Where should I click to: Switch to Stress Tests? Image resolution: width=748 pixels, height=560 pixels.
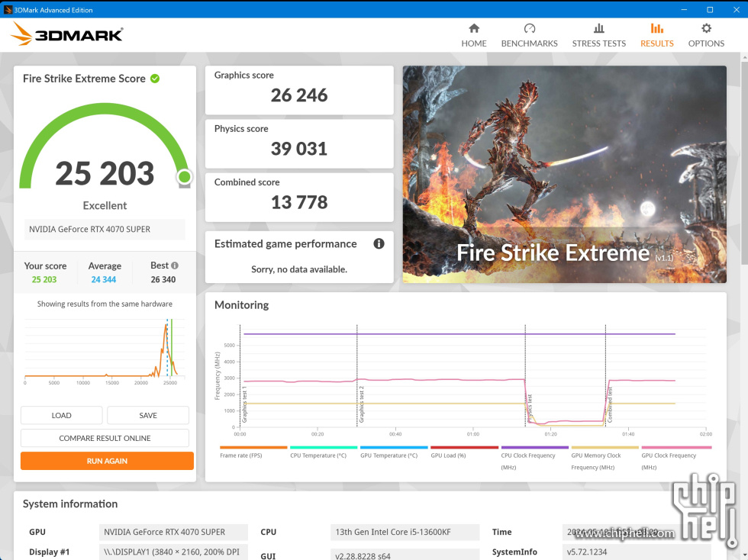coord(598,35)
